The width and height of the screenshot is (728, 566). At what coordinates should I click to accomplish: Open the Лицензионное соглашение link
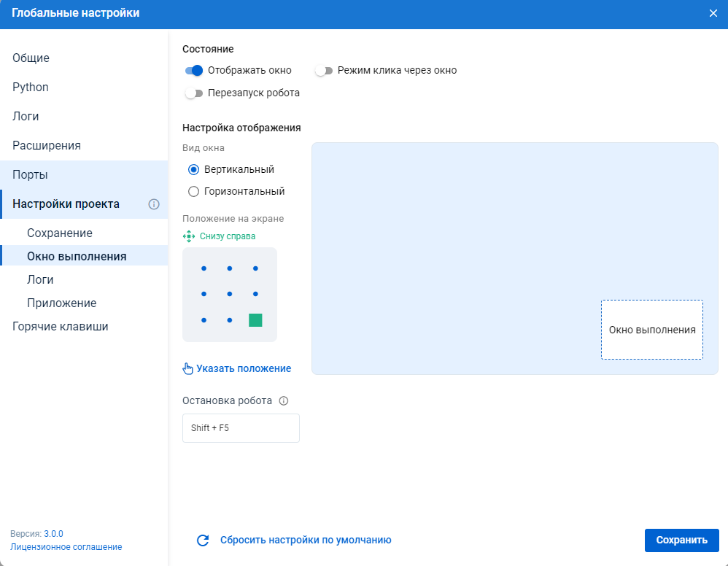click(66, 547)
